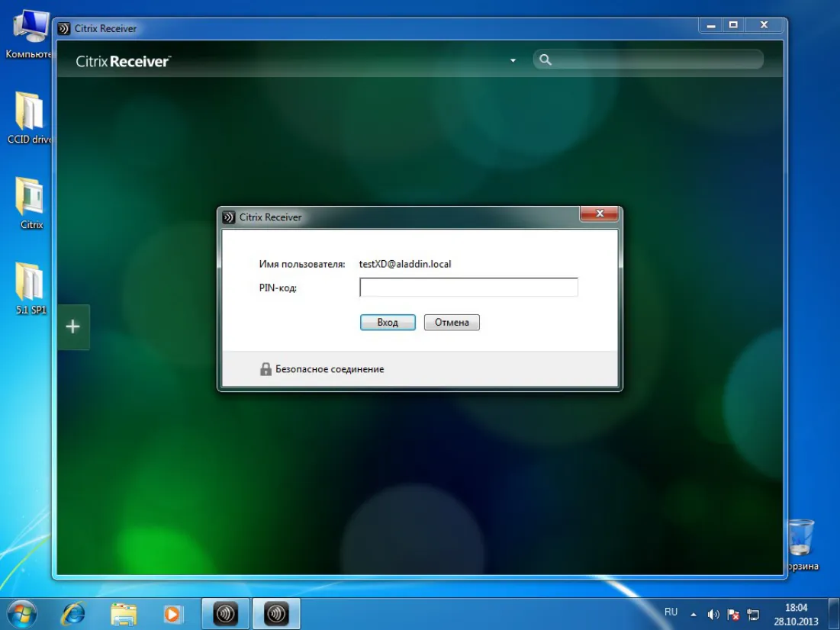
Task: Open the volume speaker tray icon
Action: 713,615
